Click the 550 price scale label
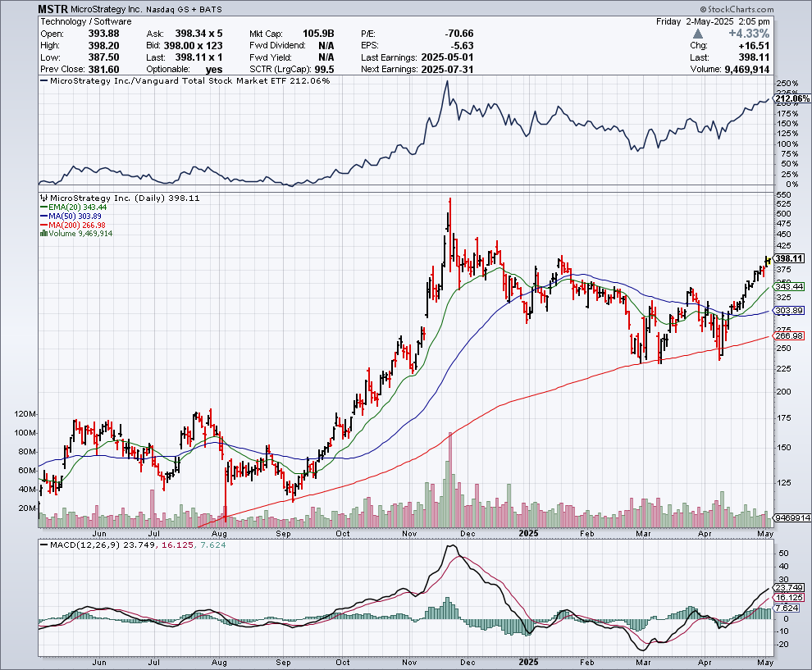 (x=783, y=195)
